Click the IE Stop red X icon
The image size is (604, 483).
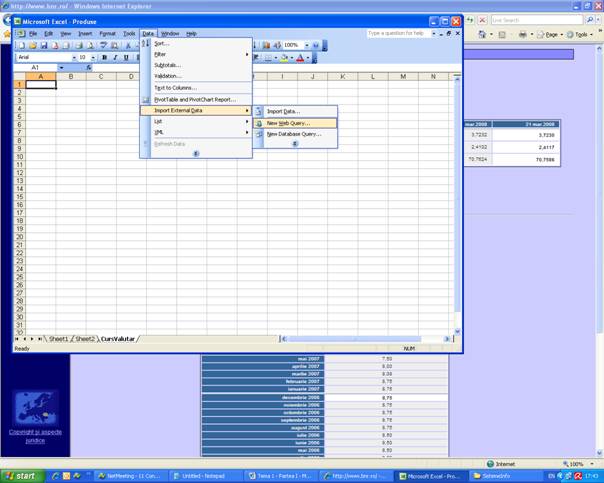point(482,20)
